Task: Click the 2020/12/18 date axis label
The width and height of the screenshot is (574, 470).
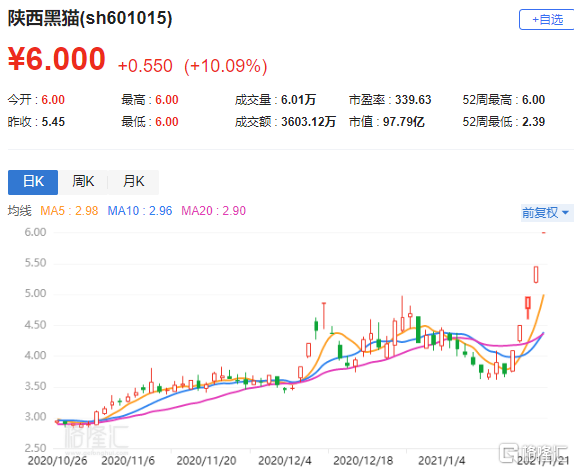Action: pyautogui.click(x=363, y=460)
